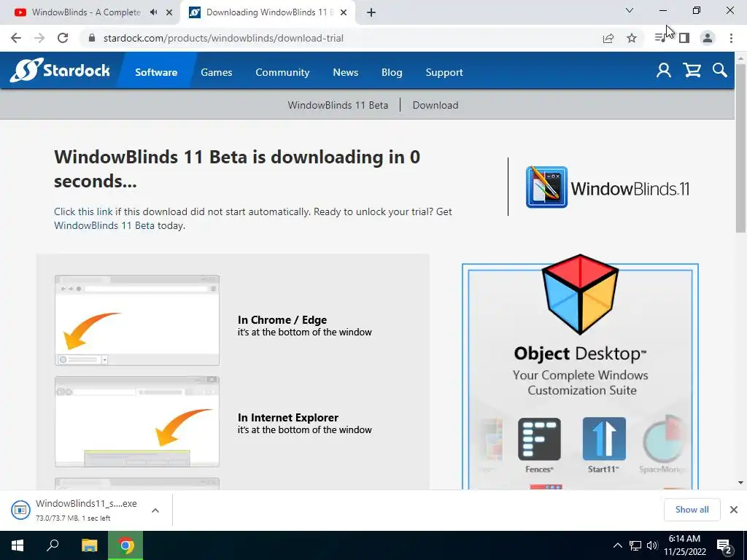Open the share page icon in address bar

(x=608, y=38)
